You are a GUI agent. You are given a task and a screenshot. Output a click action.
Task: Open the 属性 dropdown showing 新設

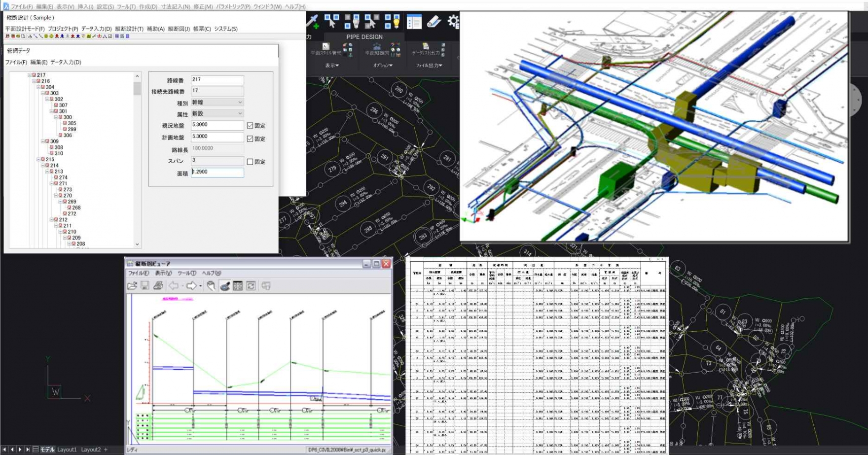(x=217, y=114)
